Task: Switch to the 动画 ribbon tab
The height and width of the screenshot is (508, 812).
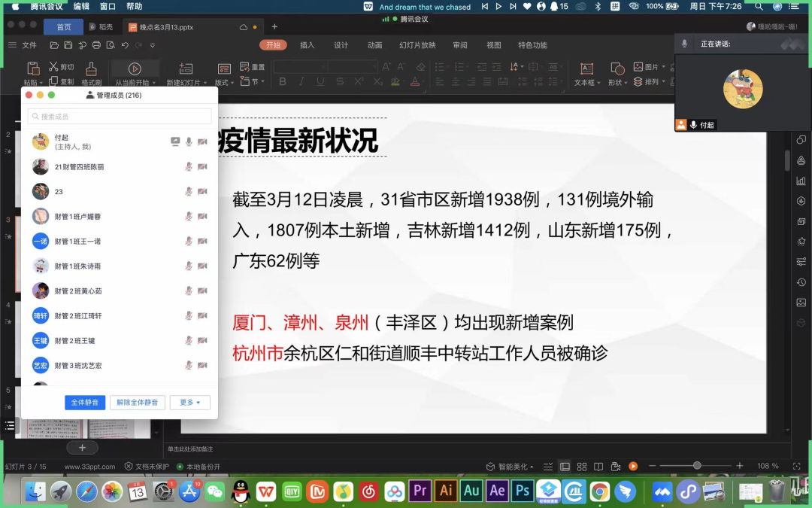Action: [x=375, y=45]
